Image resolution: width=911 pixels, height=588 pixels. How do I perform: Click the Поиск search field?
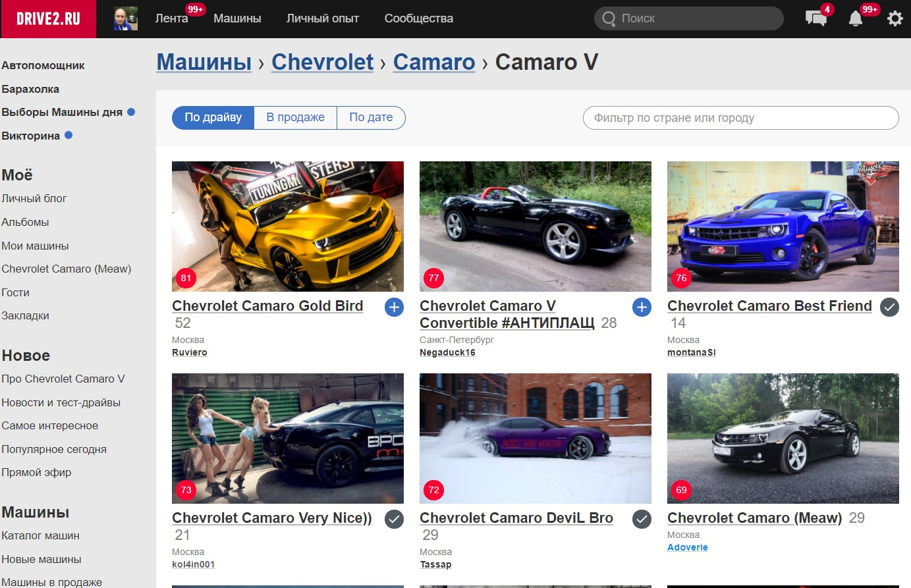[689, 18]
